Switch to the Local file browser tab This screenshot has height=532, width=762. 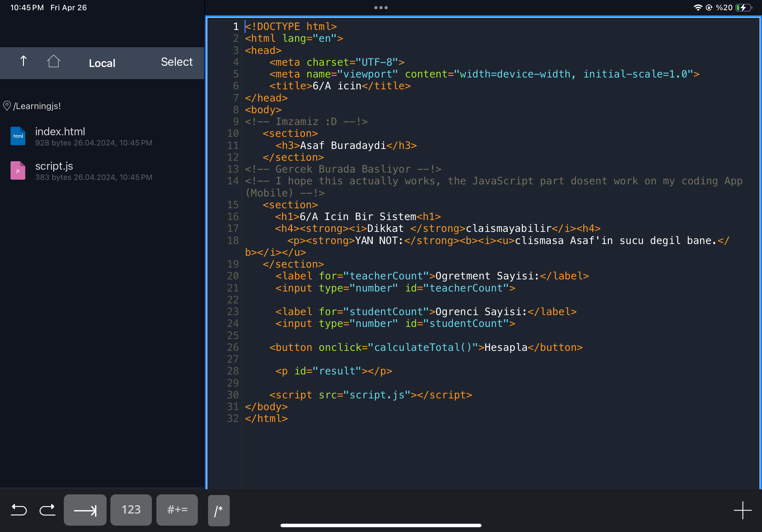pyautogui.click(x=102, y=63)
